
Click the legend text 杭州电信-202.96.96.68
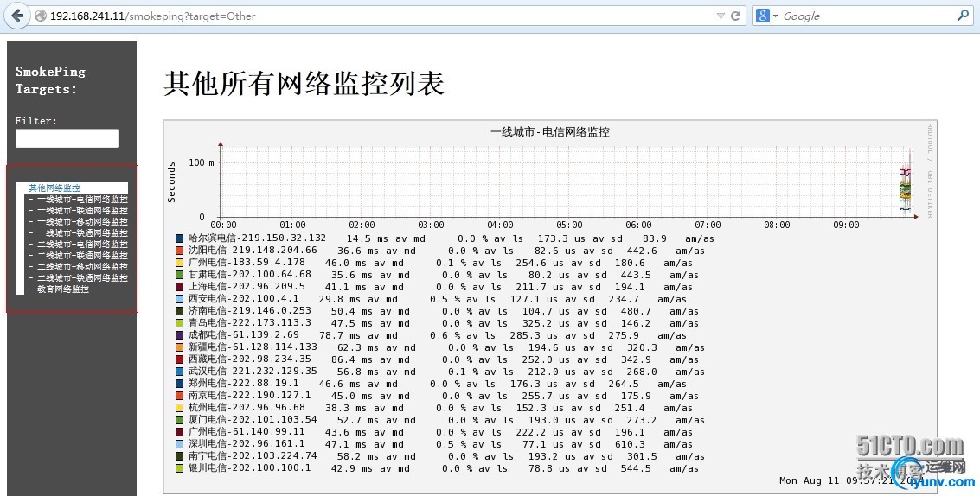(x=247, y=407)
